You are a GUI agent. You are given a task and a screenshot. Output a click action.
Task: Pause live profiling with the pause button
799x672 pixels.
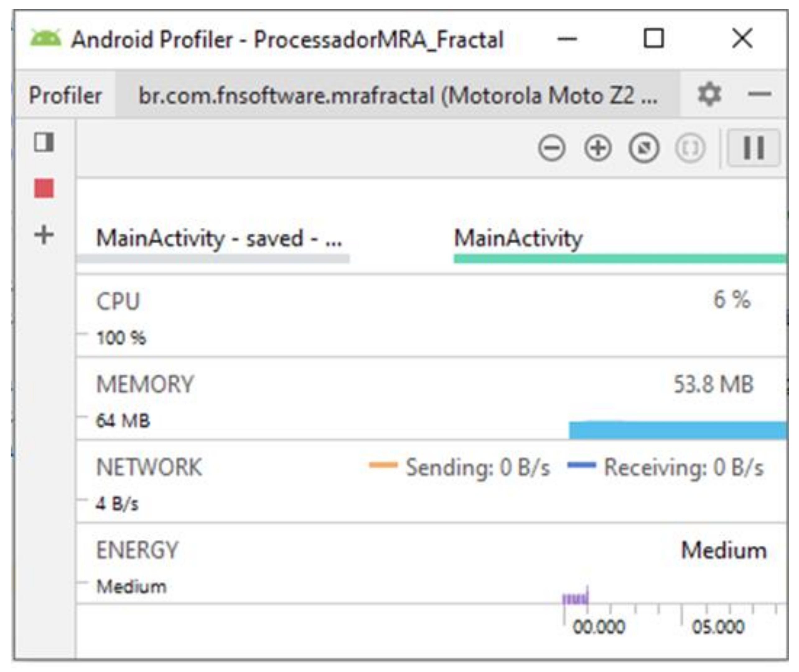click(753, 148)
